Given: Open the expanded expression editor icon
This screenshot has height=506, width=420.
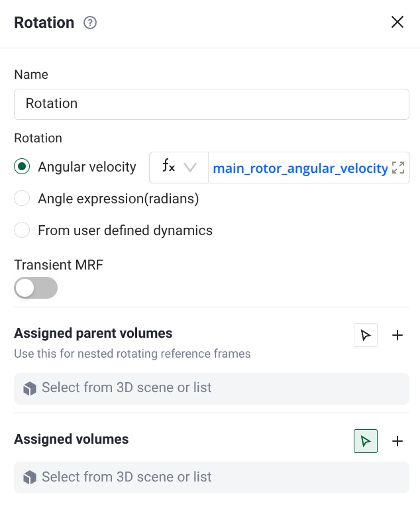Looking at the screenshot, I should (398, 168).
